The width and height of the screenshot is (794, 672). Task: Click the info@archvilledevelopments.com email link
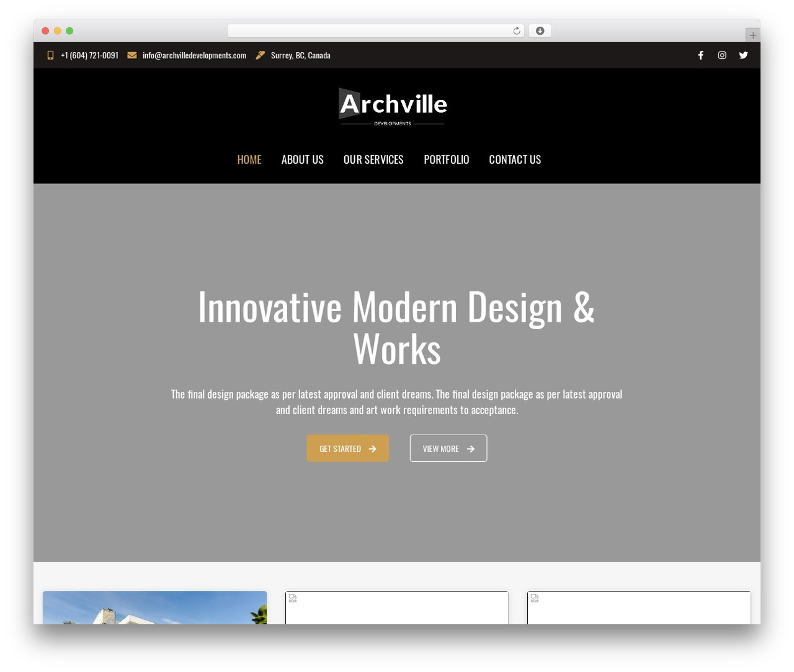(x=194, y=55)
